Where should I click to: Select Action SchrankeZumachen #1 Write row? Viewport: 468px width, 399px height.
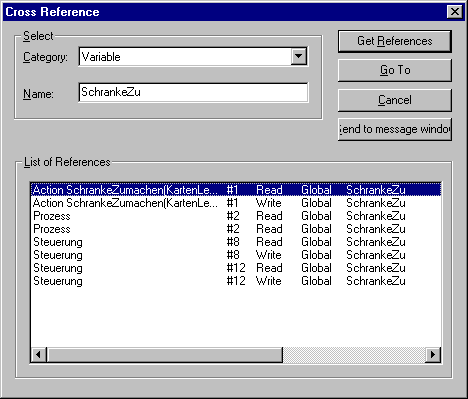[x=236, y=203]
